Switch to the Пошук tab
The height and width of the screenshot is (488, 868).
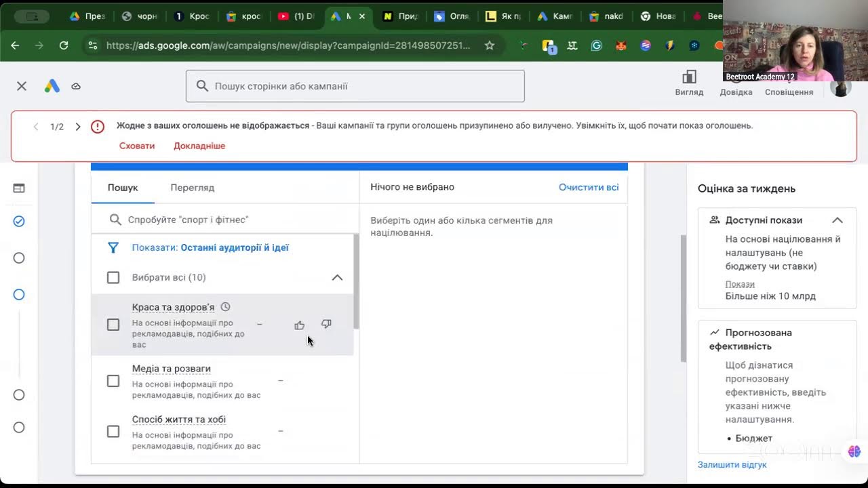123,188
